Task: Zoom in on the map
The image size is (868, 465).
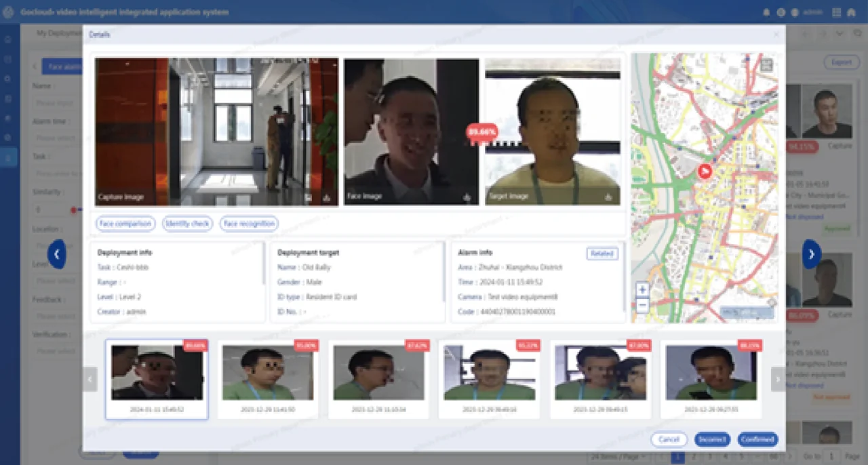Action: 642,290
